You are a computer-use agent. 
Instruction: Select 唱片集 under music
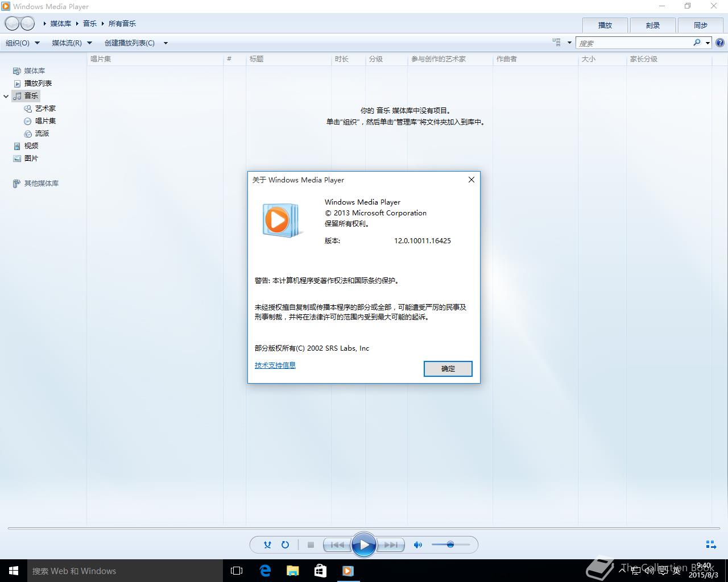click(45, 121)
